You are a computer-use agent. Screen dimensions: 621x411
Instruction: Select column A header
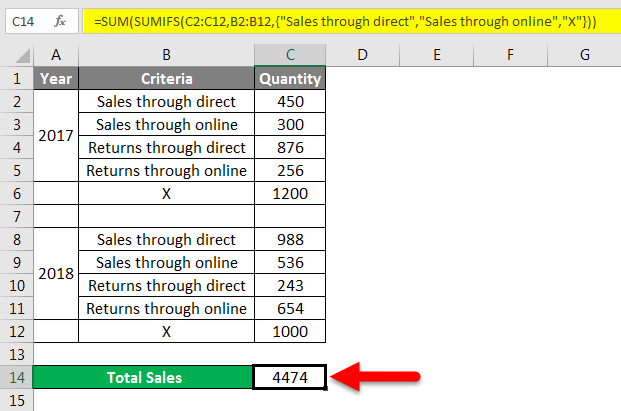(55, 52)
